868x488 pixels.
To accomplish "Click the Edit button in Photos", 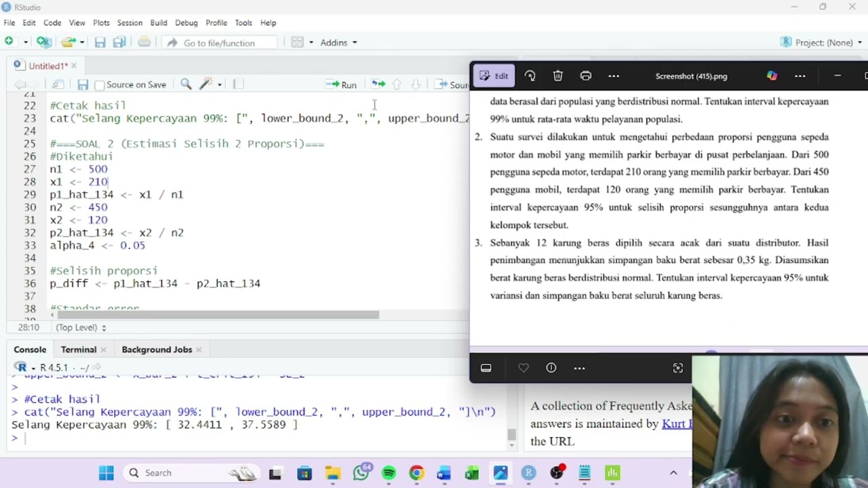I will coord(494,76).
